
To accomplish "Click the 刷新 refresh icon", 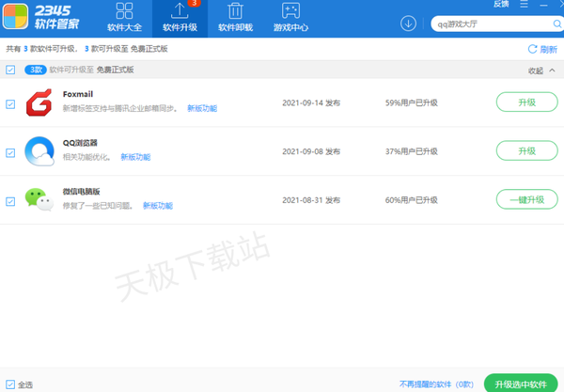I will pos(533,49).
